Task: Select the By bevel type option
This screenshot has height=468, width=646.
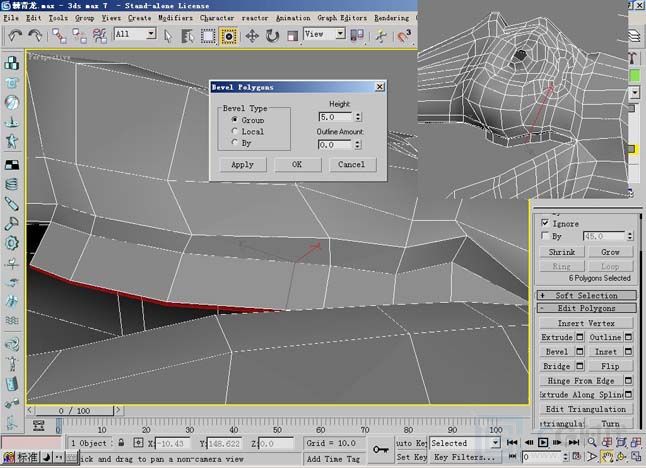Action: [x=235, y=143]
